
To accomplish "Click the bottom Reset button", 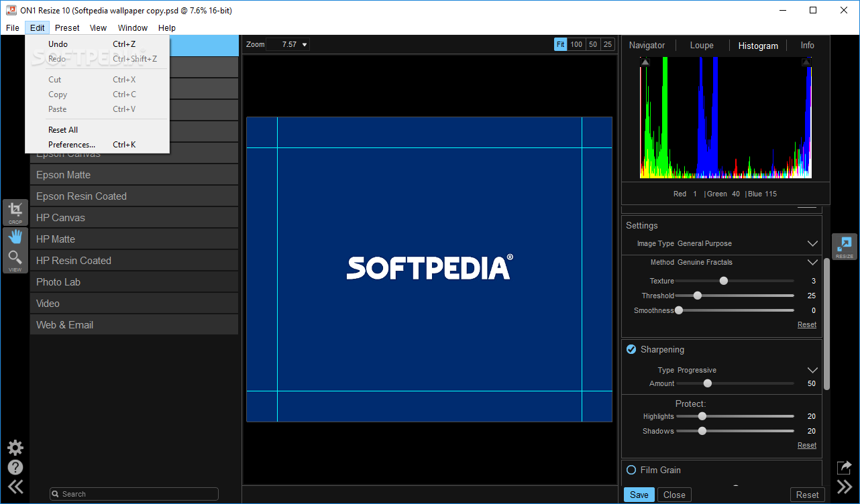I will click(x=807, y=495).
